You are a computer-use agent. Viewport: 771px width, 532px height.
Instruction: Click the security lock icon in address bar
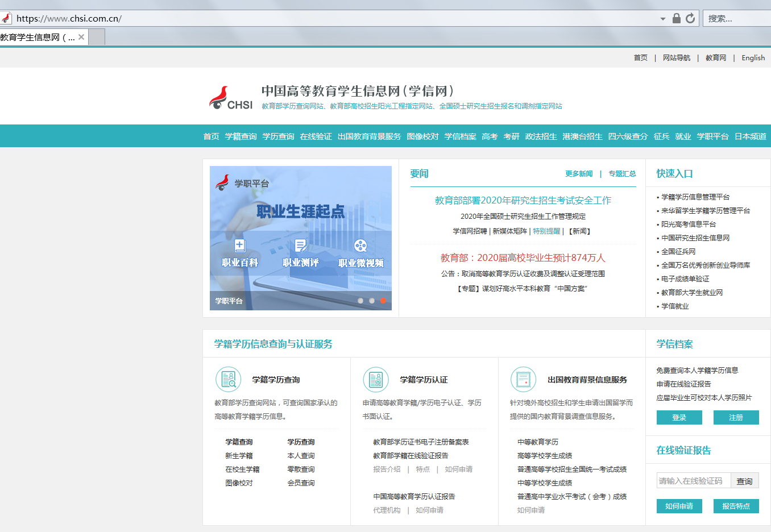[x=677, y=18]
